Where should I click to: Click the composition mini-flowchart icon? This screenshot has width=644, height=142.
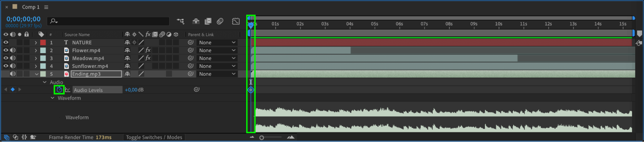click(x=180, y=21)
